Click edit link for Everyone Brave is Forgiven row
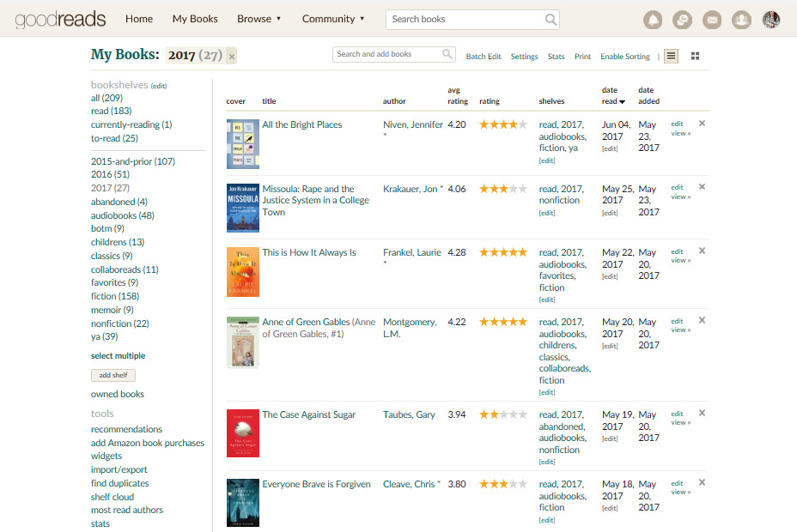The height and width of the screenshot is (532, 797). 677,483
